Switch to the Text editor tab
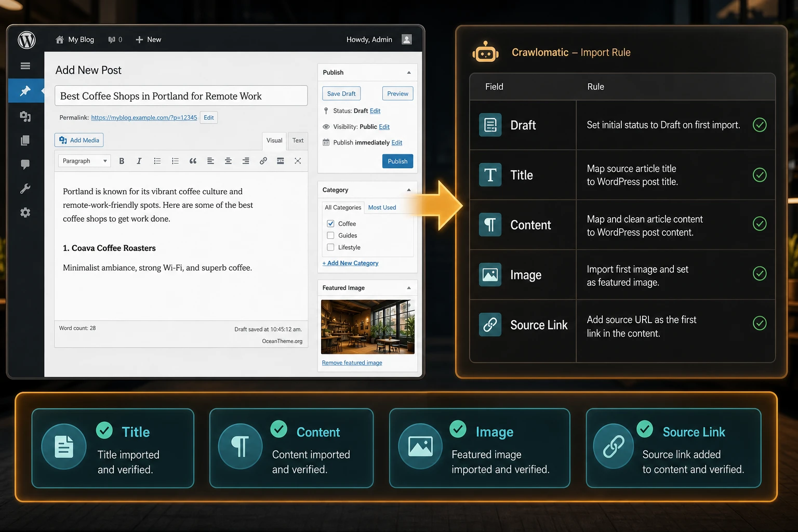 tap(298, 141)
